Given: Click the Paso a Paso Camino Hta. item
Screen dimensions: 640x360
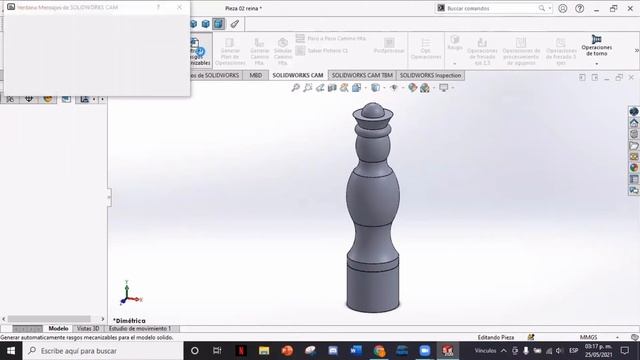Looking at the screenshot, I should [x=331, y=38].
